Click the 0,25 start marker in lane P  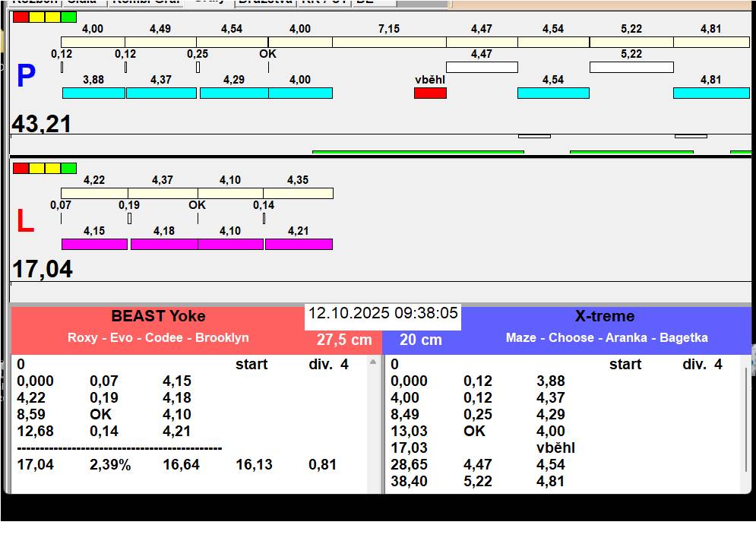point(198,68)
